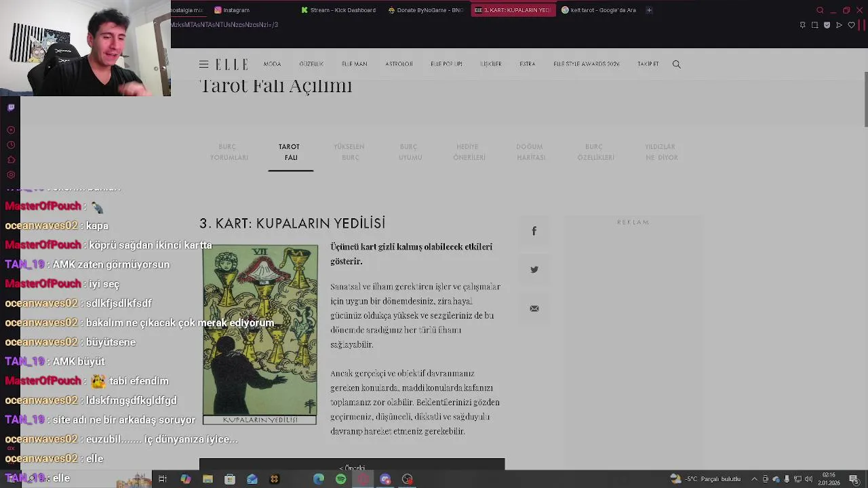Open the GÜZELLİK menu item
Image resolution: width=868 pixels, height=488 pixels.
click(311, 64)
